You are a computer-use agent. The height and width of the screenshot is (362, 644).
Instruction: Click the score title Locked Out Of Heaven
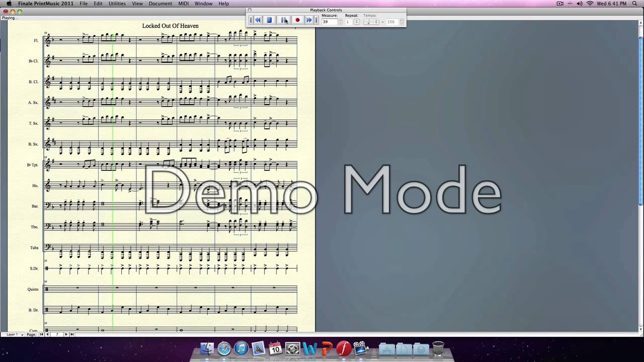(x=170, y=26)
